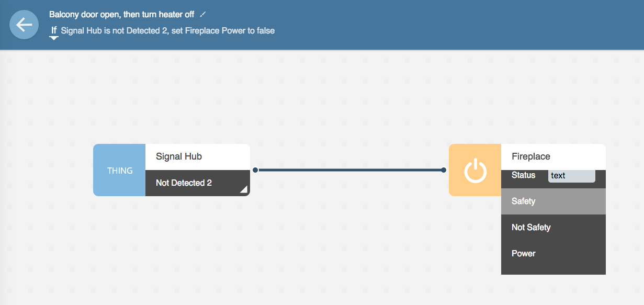Expand the Not Detected 2 attribute selector

[243, 190]
